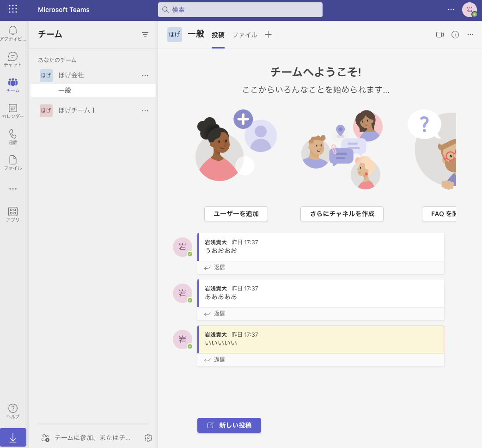The height and width of the screenshot is (448, 482).
Task: Start a meeting with the camera icon
Action: 439,35
